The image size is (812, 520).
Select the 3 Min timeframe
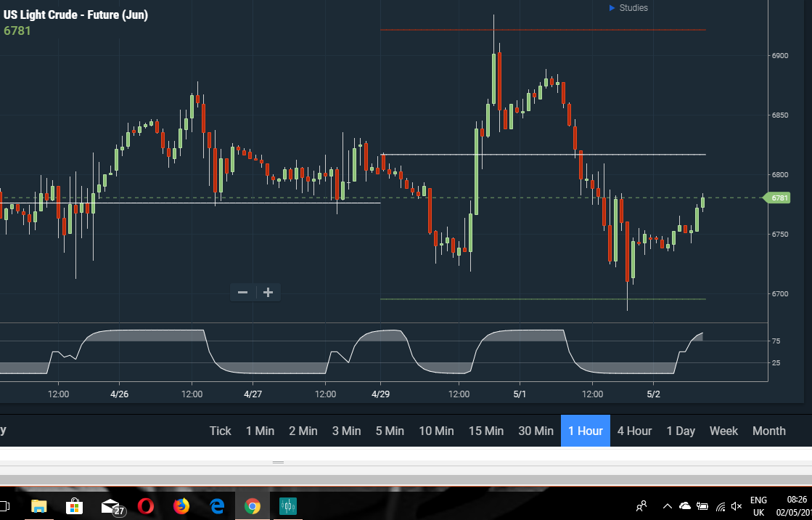[346, 431]
